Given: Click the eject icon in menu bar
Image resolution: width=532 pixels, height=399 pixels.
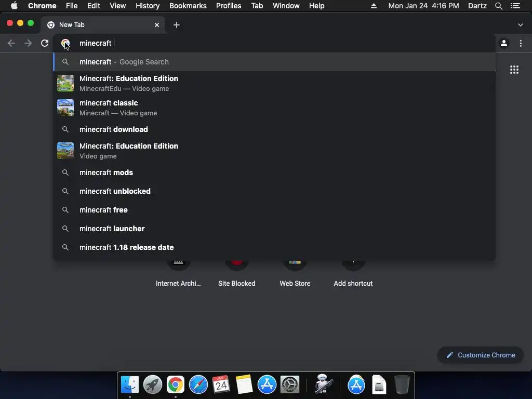Looking at the screenshot, I should (x=374, y=6).
